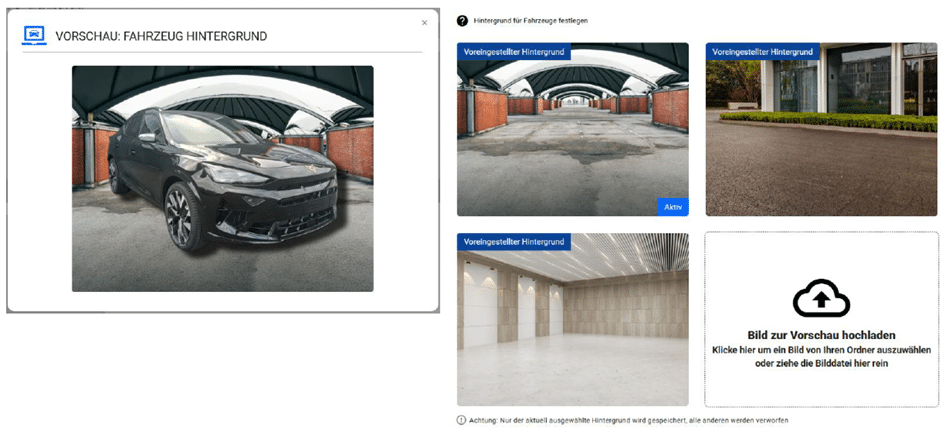Click the 'Bild zur Vorschau hochladen' heading
The image size is (949, 434).
click(821, 335)
